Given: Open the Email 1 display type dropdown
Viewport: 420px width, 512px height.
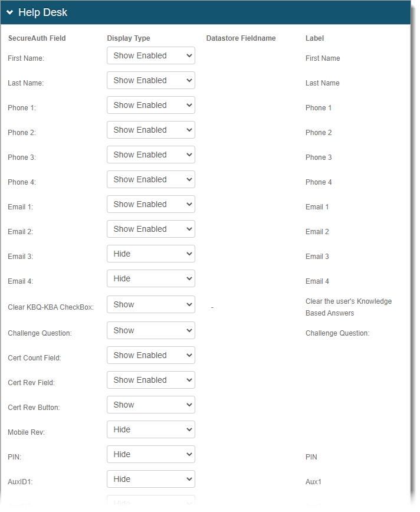Looking at the screenshot, I should [x=150, y=204].
